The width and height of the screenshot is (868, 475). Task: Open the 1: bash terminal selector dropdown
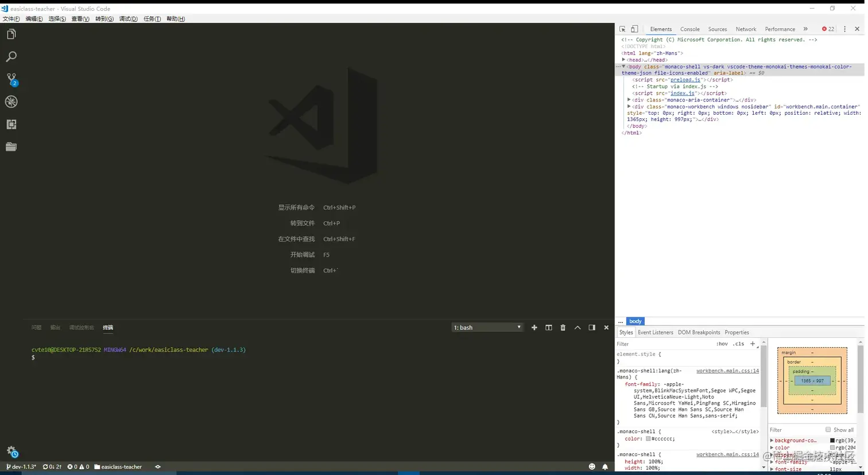[487, 328]
